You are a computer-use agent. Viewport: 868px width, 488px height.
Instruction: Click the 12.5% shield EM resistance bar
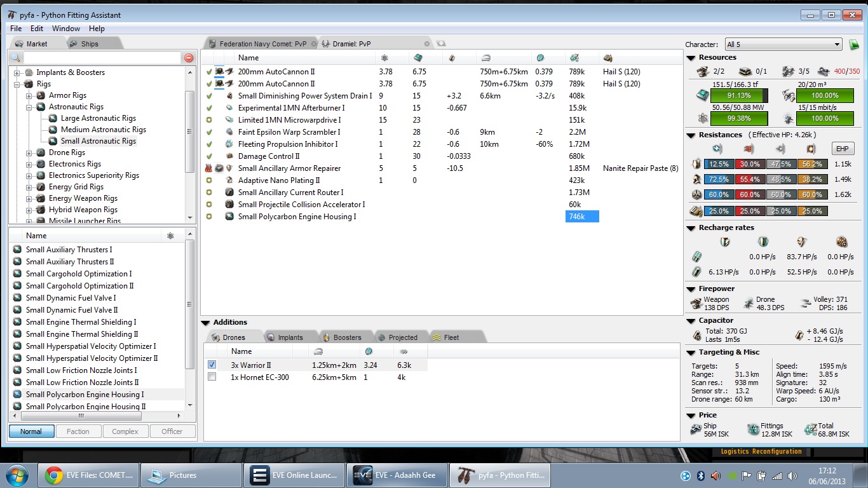tap(719, 164)
